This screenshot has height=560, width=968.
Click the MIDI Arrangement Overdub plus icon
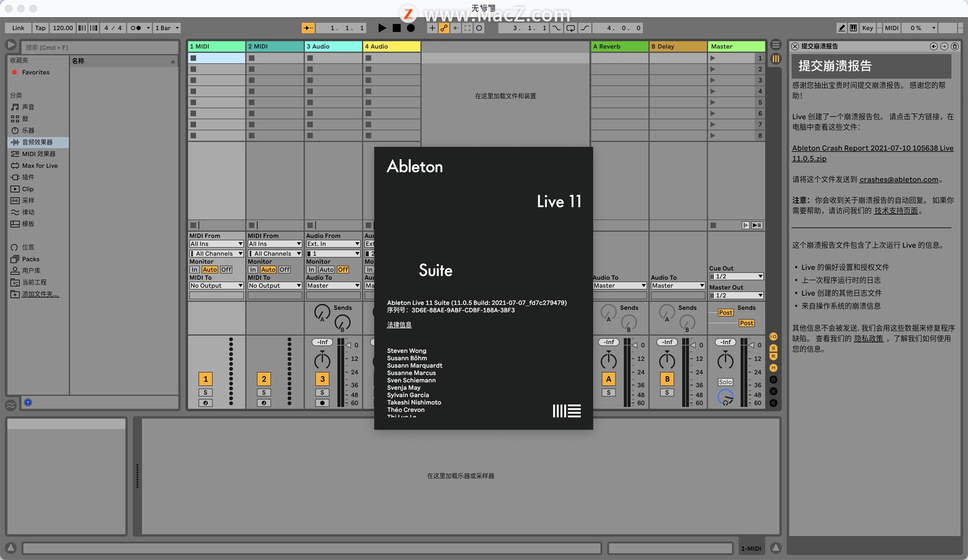[432, 28]
